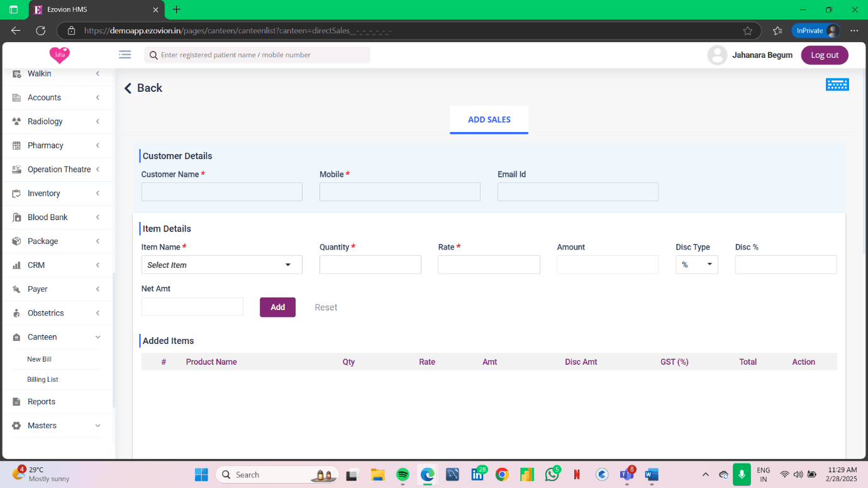Click the user profile avatar icon

(717, 55)
